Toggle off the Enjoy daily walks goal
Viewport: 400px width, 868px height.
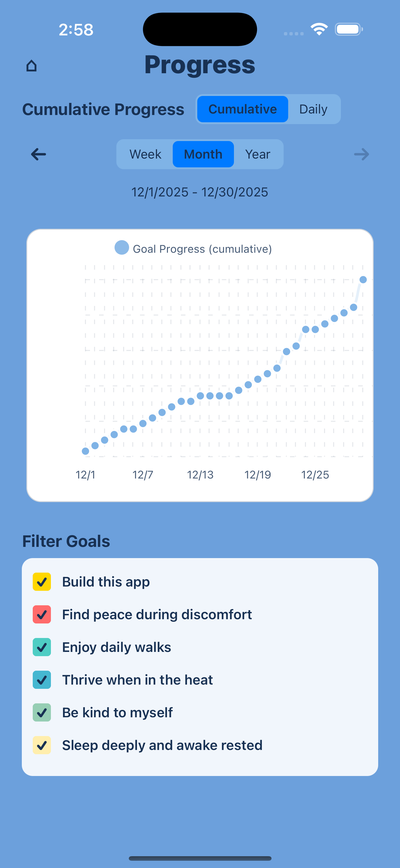click(42, 647)
